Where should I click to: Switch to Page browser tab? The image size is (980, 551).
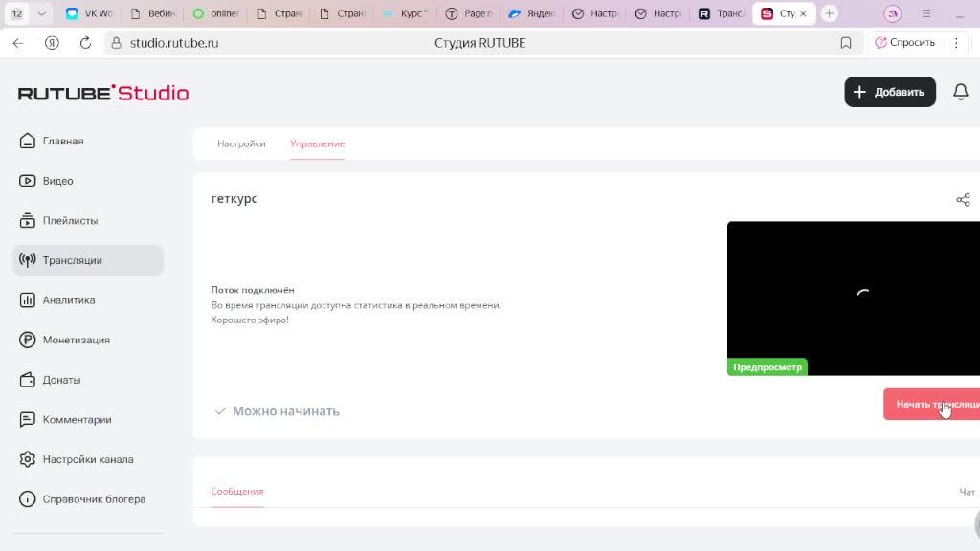pos(469,13)
